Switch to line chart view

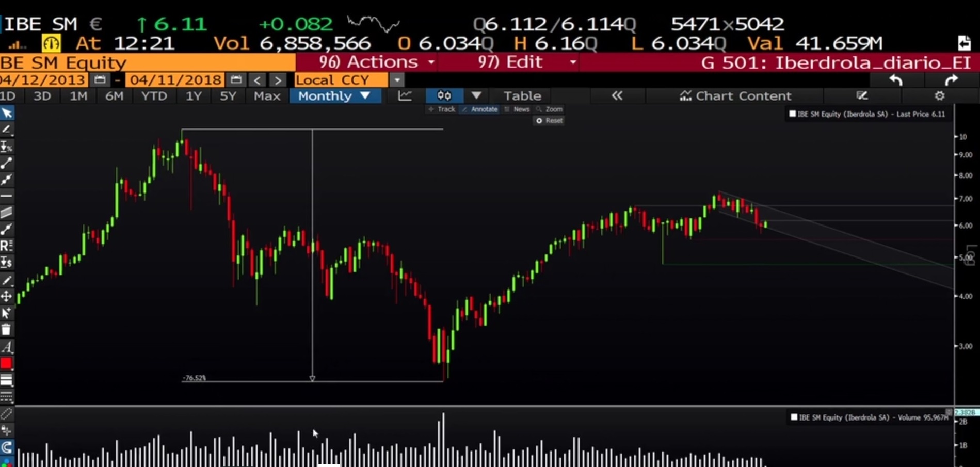tap(405, 95)
